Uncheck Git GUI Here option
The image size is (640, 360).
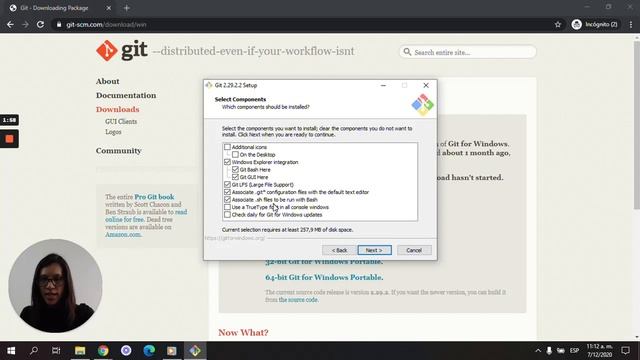pos(235,177)
